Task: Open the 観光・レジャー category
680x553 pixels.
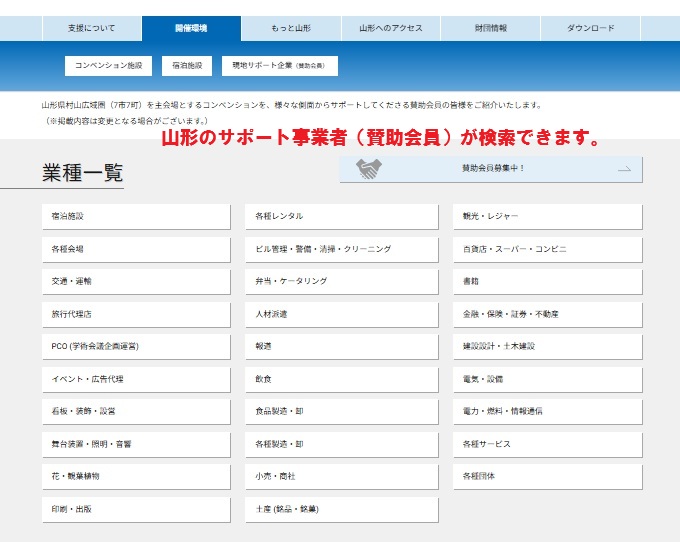Action: click(x=547, y=216)
